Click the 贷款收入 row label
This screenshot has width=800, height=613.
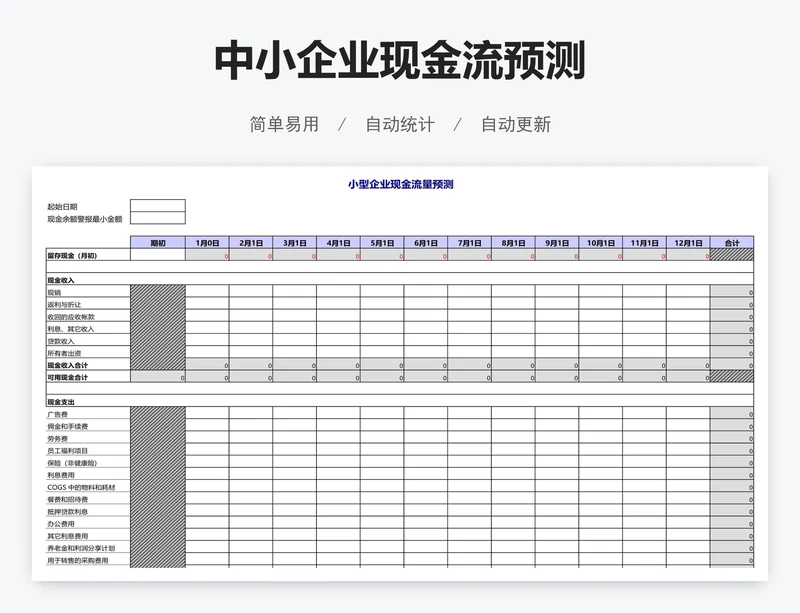[x=61, y=341]
